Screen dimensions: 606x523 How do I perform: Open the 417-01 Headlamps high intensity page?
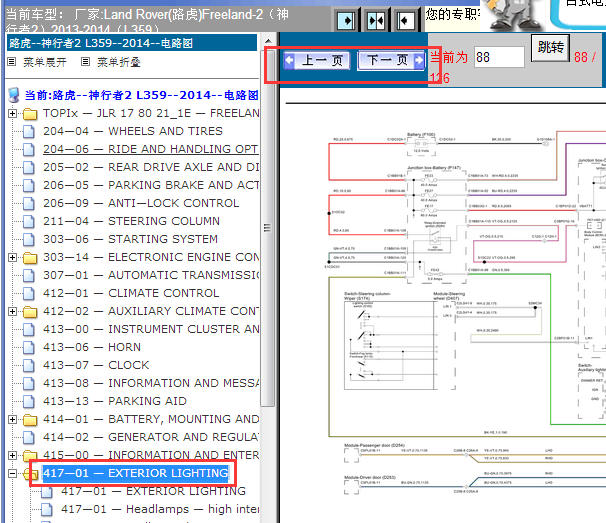pyautogui.click(x=160, y=509)
